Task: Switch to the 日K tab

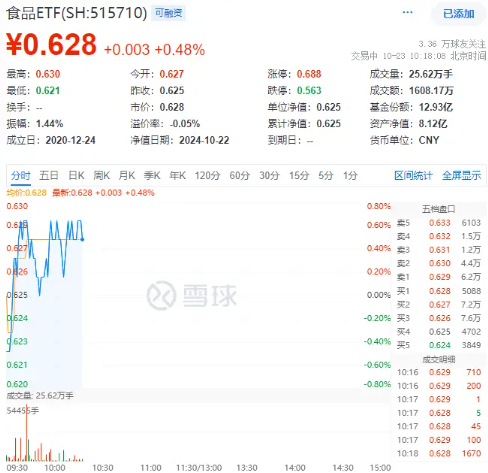Action: coord(76,175)
